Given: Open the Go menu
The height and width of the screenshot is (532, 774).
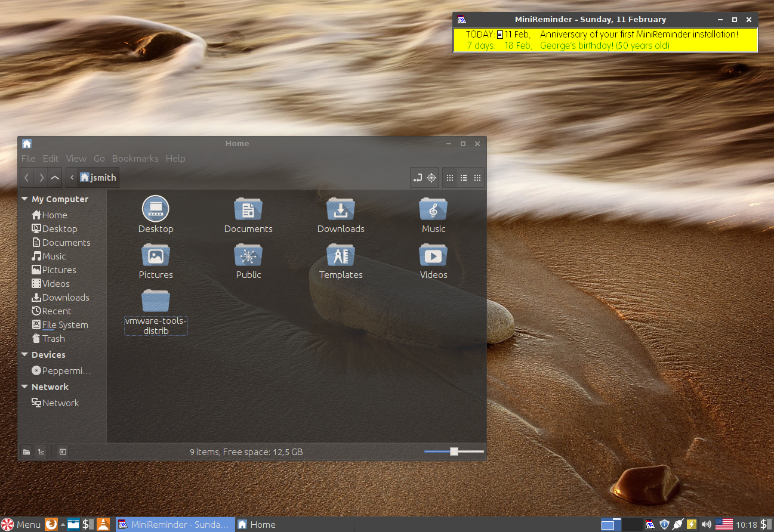Looking at the screenshot, I should (x=99, y=159).
